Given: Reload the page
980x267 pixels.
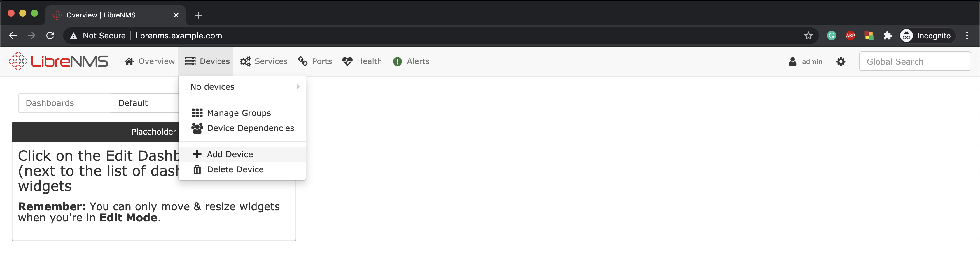Looking at the screenshot, I should pyautogui.click(x=50, y=36).
